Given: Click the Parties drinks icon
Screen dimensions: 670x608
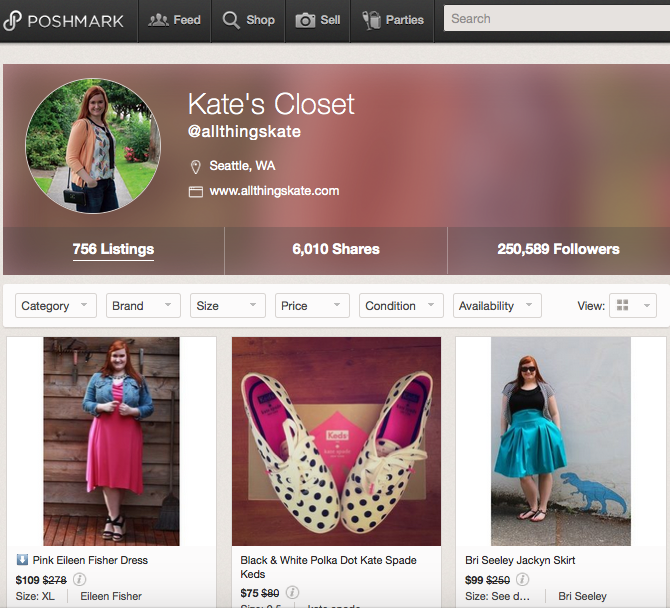Looking at the screenshot, I should (371, 20).
